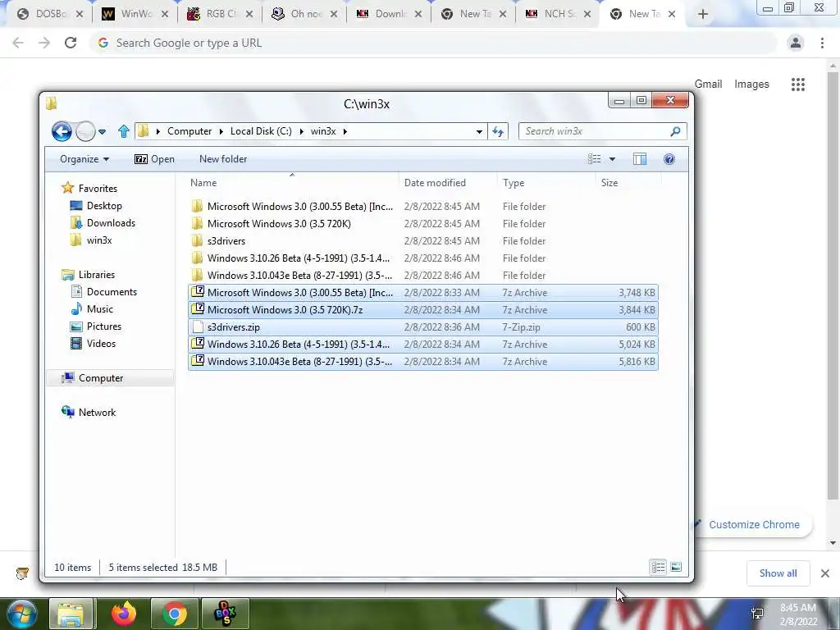Image resolution: width=840 pixels, height=630 pixels.
Task: Open the Google apps grid icon
Action: (797, 84)
